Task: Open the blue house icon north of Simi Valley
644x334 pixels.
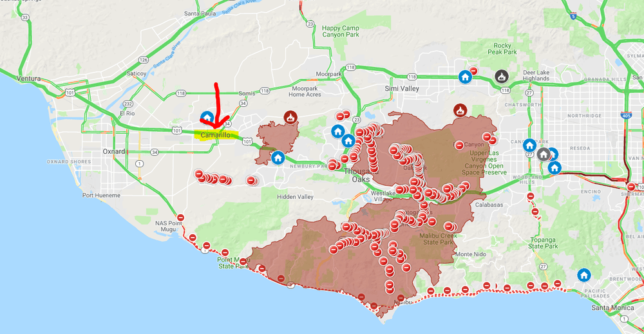Action: tap(465, 77)
